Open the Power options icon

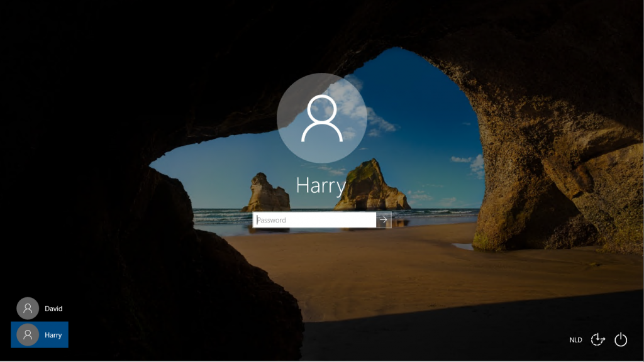(x=621, y=340)
